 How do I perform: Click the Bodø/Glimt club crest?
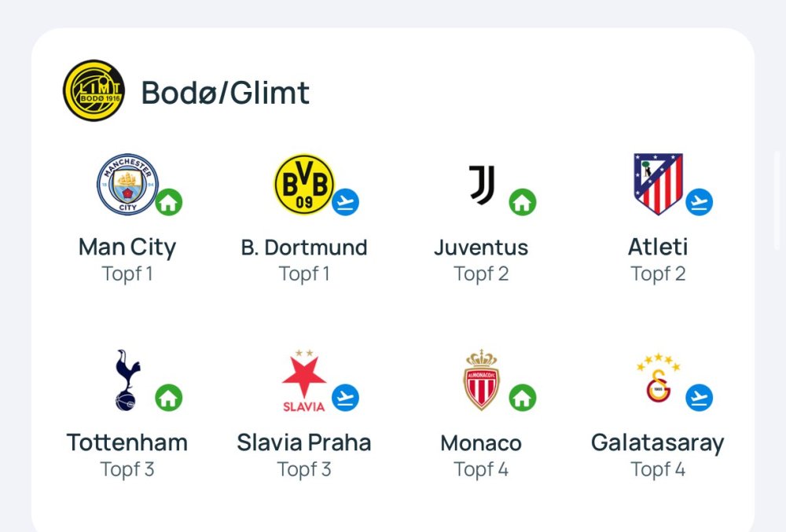click(94, 90)
